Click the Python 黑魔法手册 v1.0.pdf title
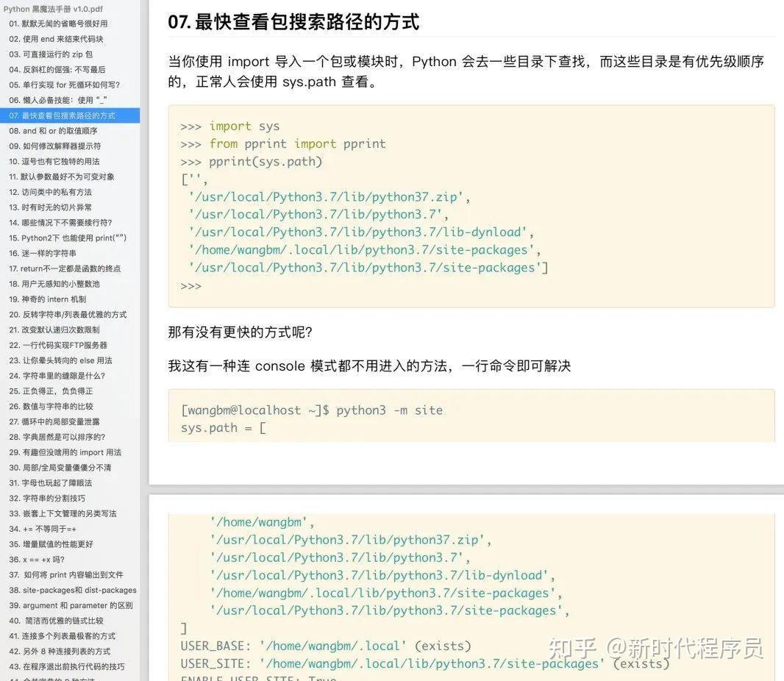This screenshot has width=784, height=681. pos(54,8)
